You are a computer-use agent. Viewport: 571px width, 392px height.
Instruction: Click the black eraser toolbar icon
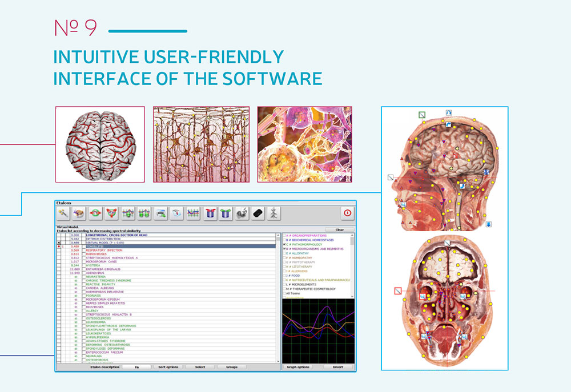point(258,213)
